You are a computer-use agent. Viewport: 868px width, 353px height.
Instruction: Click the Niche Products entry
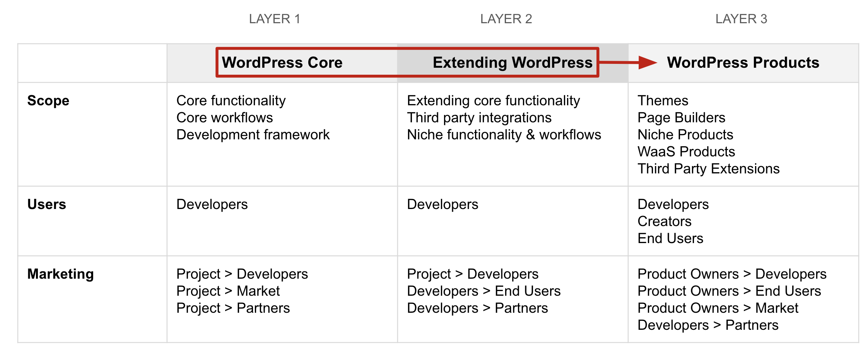(685, 135)
